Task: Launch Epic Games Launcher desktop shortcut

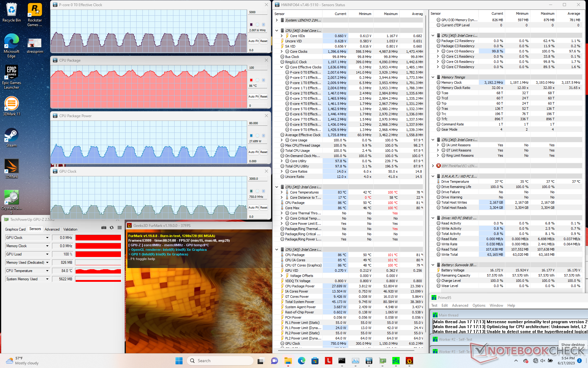Action: 12,77
